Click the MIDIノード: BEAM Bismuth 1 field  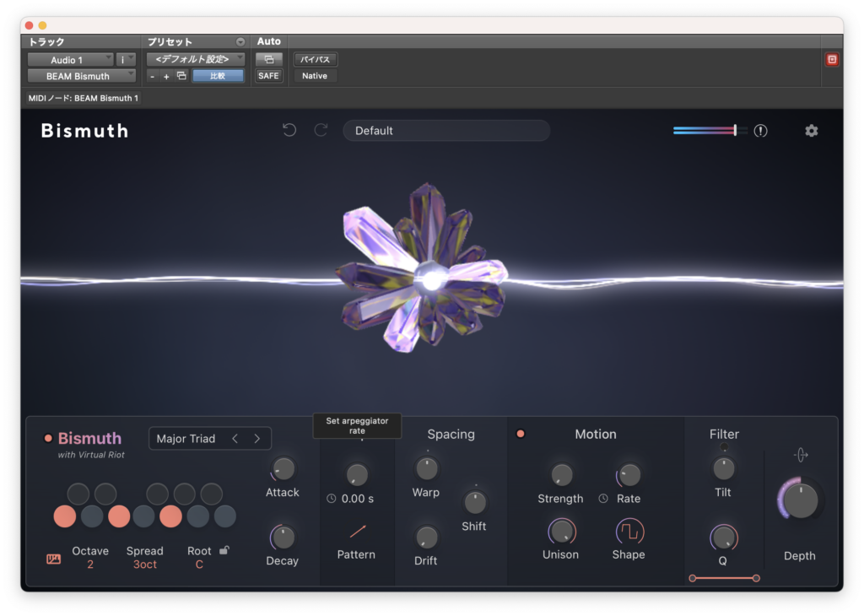coord(84,98)
